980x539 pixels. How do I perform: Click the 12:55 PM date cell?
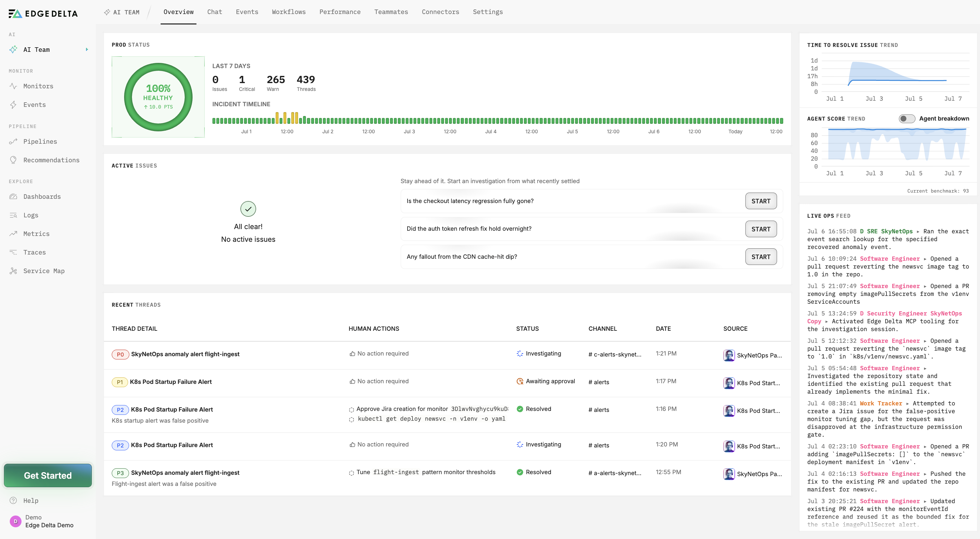pos(669,473)
